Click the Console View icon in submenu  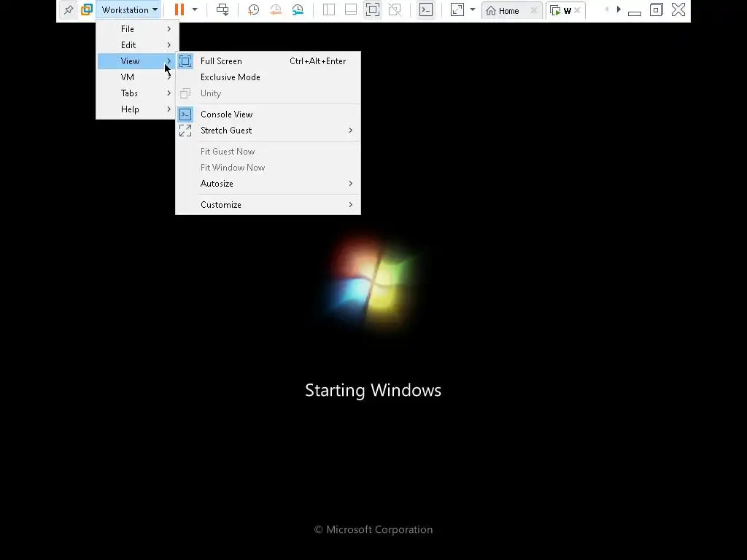pos(185,114)
